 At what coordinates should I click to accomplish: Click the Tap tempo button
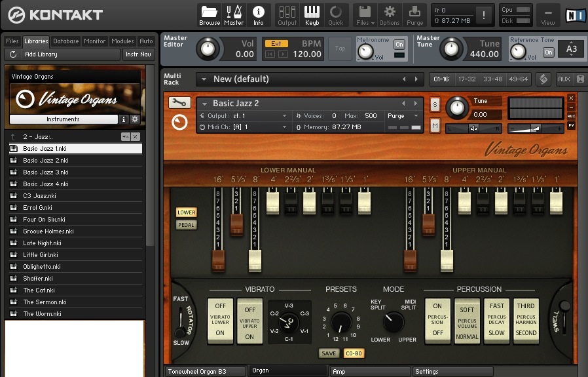pyautogui.click(x=340, y=49)
